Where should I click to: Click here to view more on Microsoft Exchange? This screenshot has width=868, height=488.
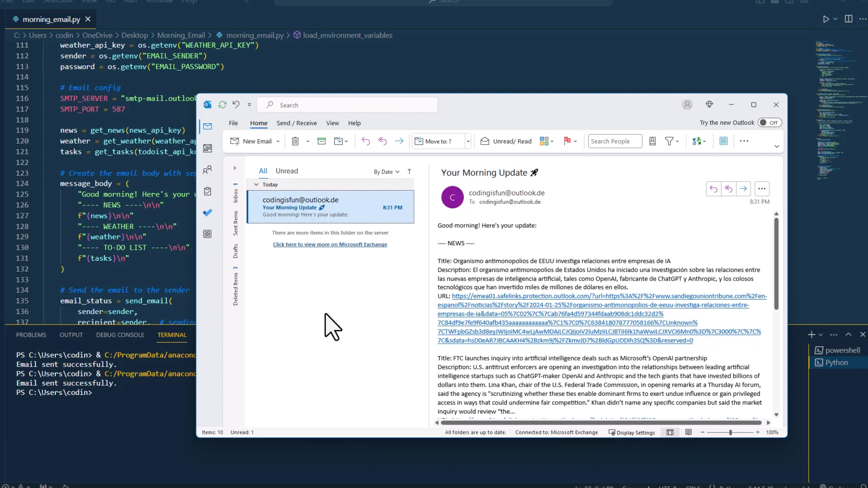330,244
